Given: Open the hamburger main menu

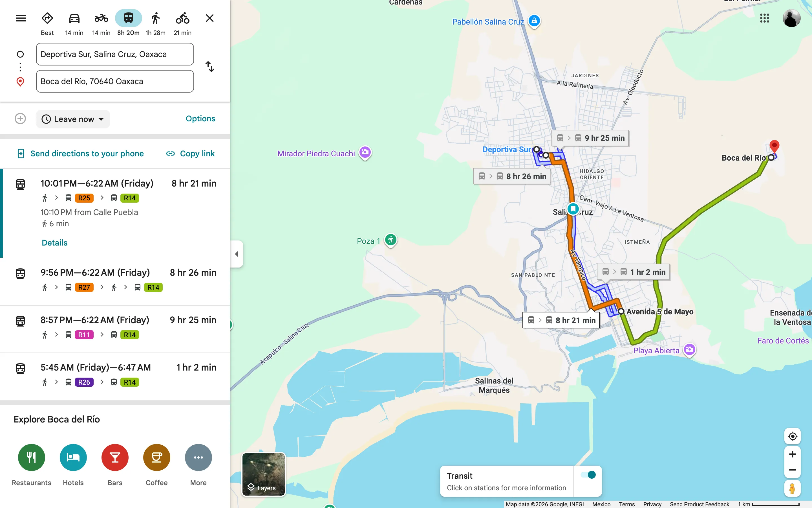Looking at the screenshot, I should tap(21, 18).
